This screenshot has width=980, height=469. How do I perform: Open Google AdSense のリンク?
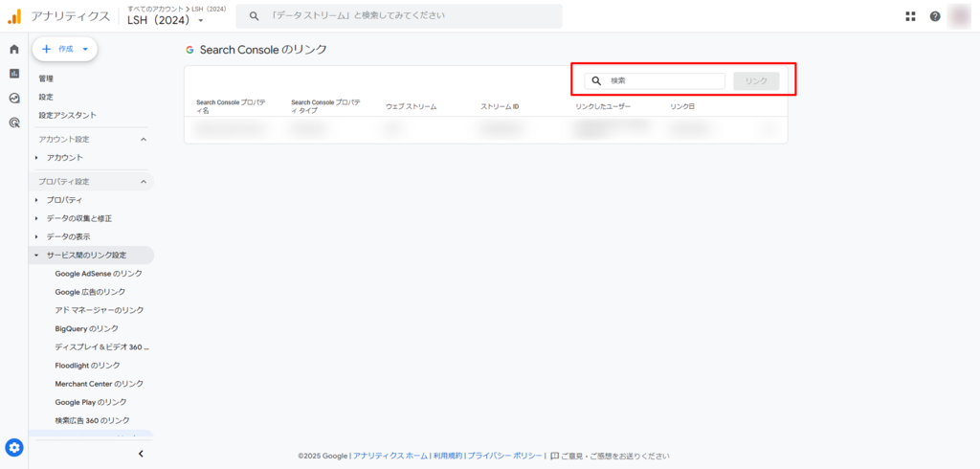coord(99,274)
